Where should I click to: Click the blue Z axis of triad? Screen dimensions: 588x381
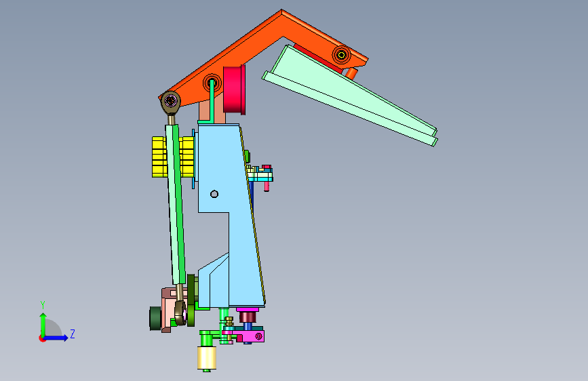(56, 338)
